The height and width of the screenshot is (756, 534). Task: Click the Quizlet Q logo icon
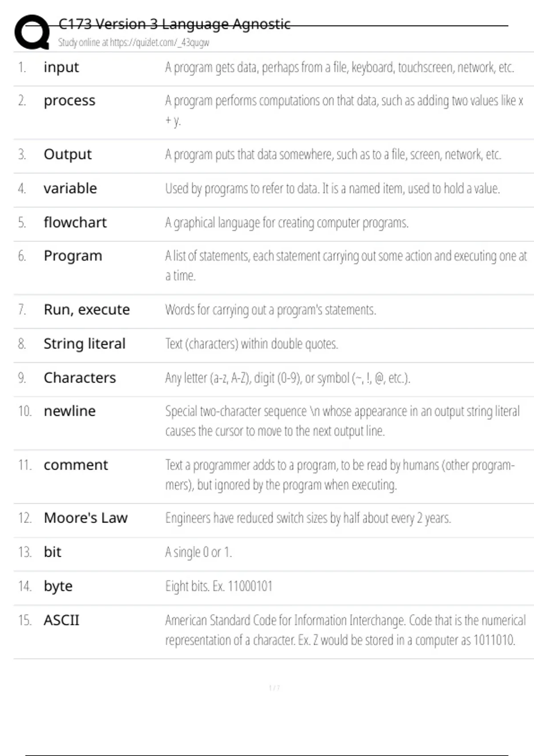click(32, 32)
